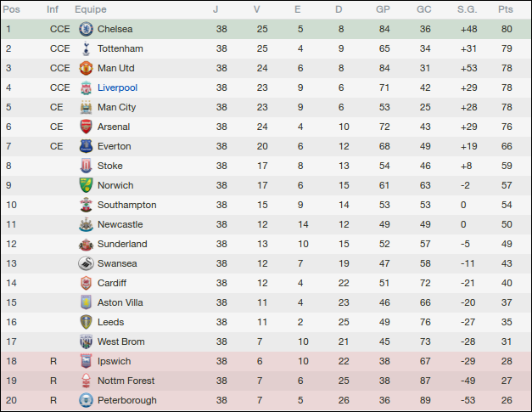This screenshot has height=412, width=532.
Task: Sort by the Equipe column header
Action: [90, 9]
